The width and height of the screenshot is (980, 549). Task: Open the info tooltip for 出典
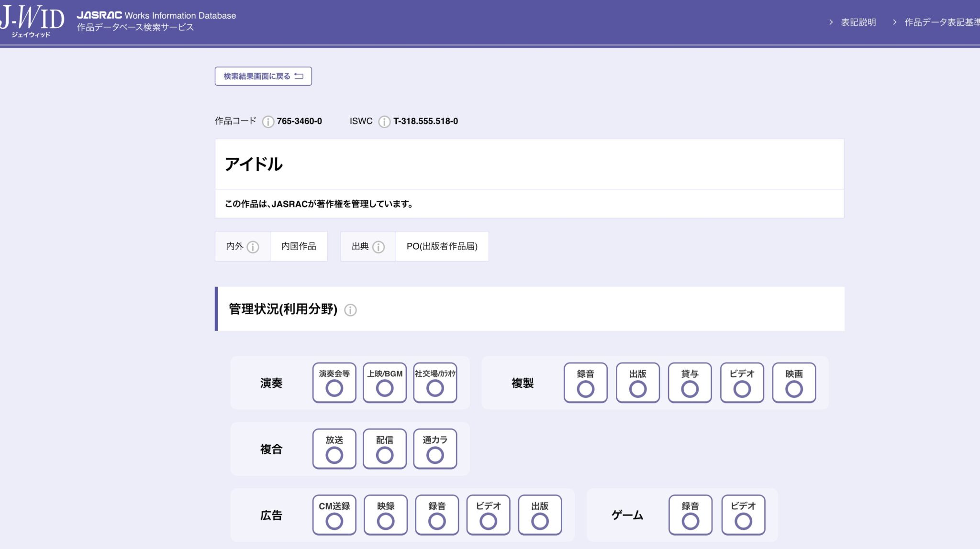(x=379, y=247)
